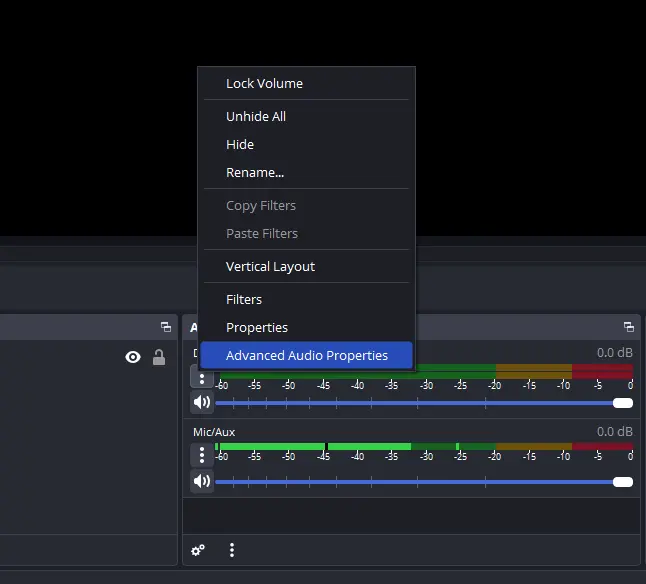Screen dimensions: 646x584
Task: Open Audio Mixer bottom three-dot menu
Action: 232,550
